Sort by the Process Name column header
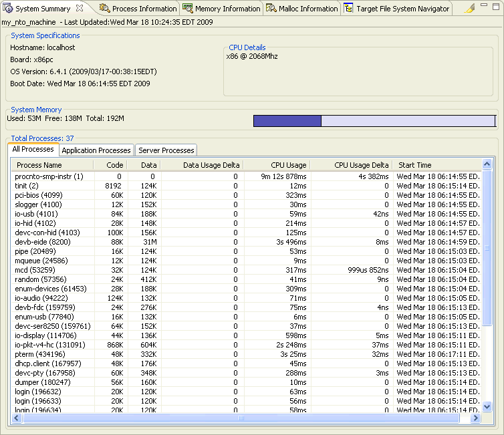The width and height of the screenshot is (504, 435). coord(39,165)
